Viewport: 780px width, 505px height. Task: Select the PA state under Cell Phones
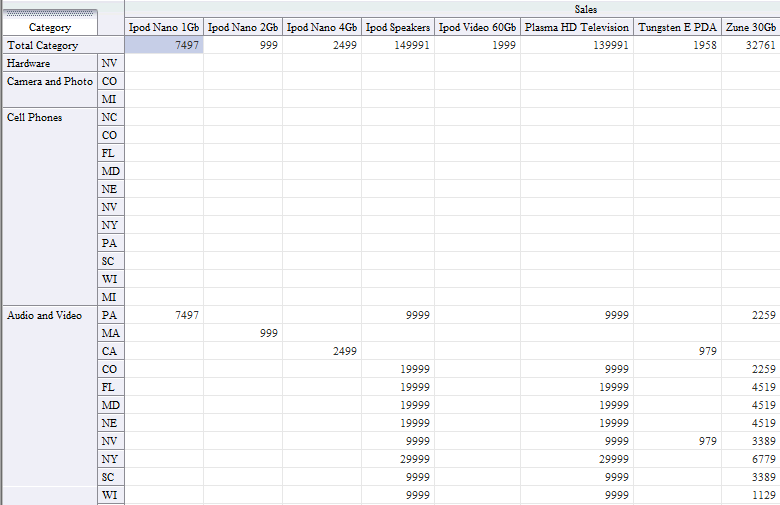pos(111,243)
